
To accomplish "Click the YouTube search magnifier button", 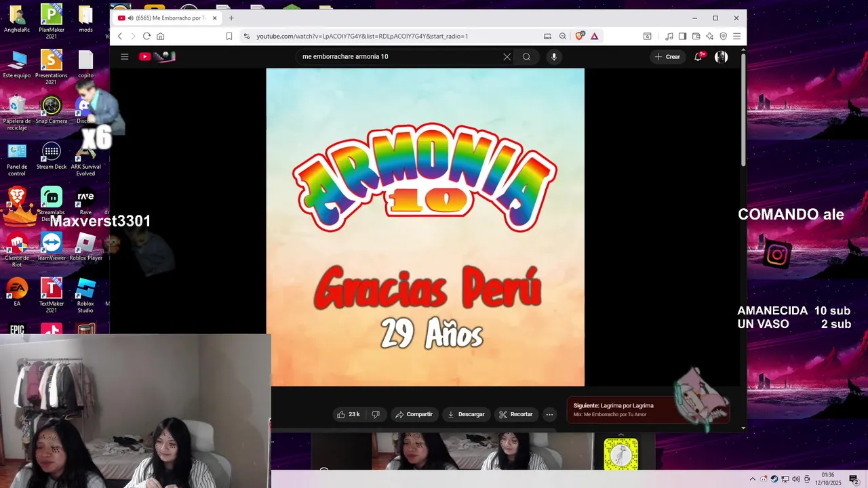I will pos(526,57).
